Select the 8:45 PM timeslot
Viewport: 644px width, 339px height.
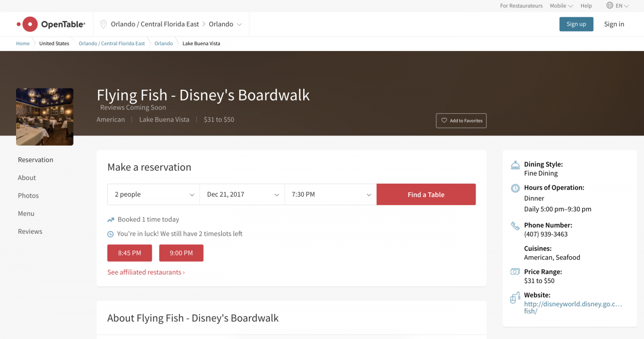pyautogui.click(x=129, y=253)
